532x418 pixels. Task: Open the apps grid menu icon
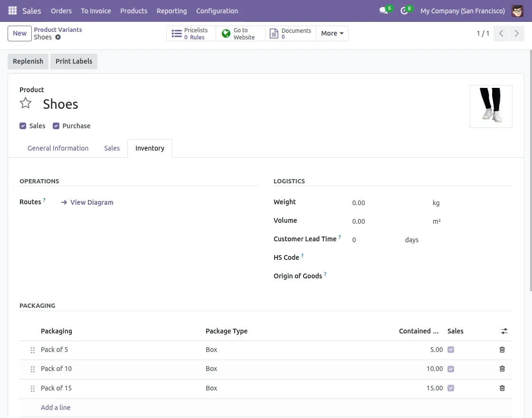tap(12, 10)
